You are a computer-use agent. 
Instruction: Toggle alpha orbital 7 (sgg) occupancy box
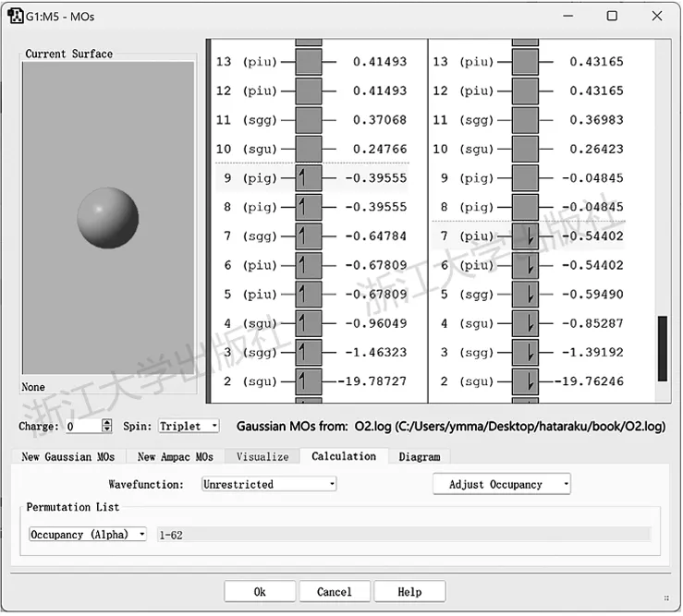309,236
